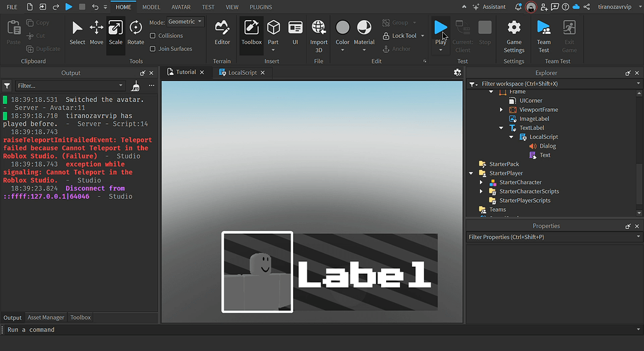This screenshot has height=351, width=644.
Task: Toggle the Join Surfaces checkbox
Action: [153, 48]
